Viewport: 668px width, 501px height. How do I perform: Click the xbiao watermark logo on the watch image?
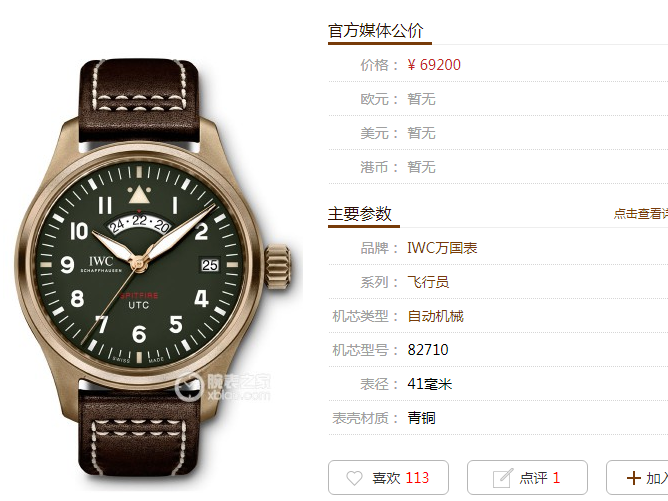[x=223, y=386]
